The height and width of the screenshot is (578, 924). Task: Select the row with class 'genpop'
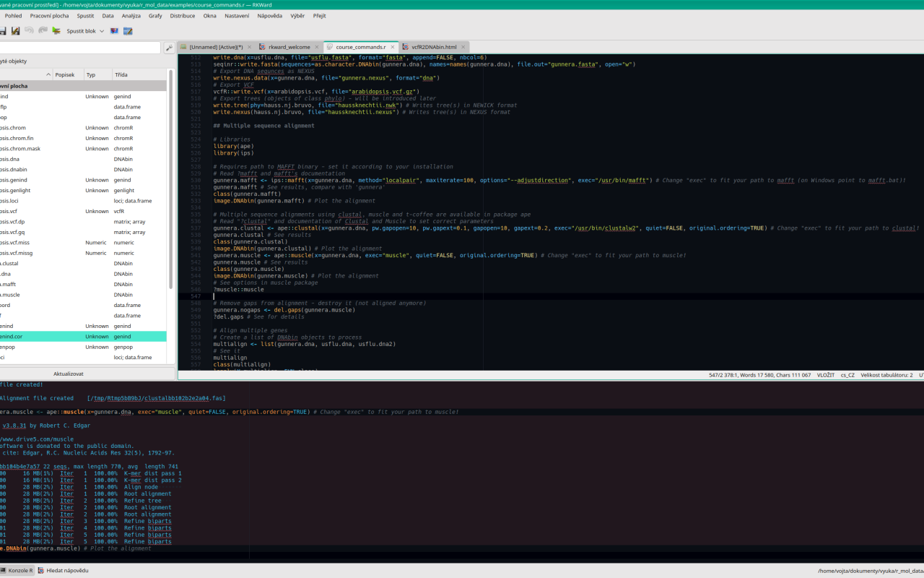click(83, 347)
